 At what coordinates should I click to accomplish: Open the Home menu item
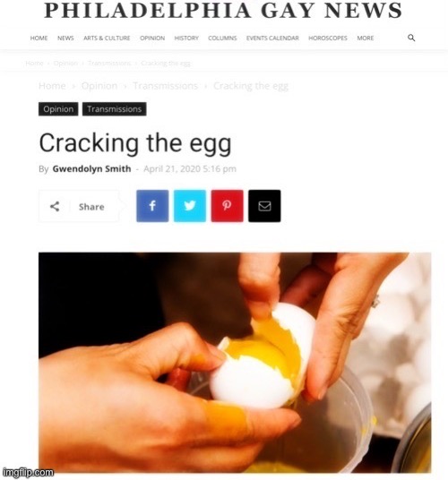coord(39,38)
